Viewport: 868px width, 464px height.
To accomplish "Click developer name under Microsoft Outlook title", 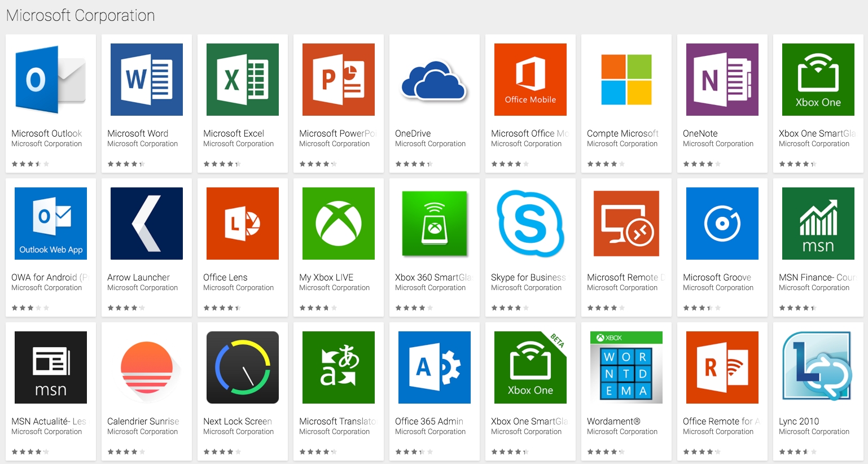I will (x=47, y=144).
